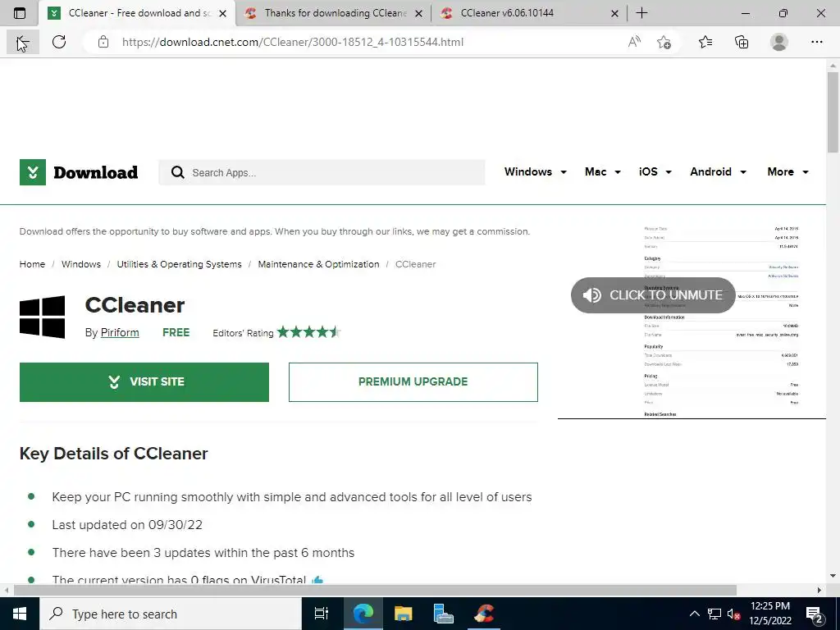
Task: Click the Download wordmark link
Action: click(x=95, y=172)
